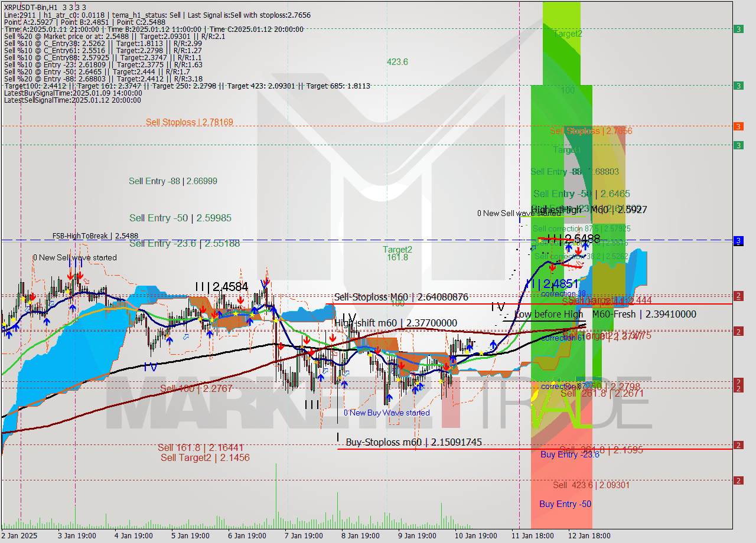Click the blue 'II | 2.4851' label
756x543 pixels.
[551, 283]
